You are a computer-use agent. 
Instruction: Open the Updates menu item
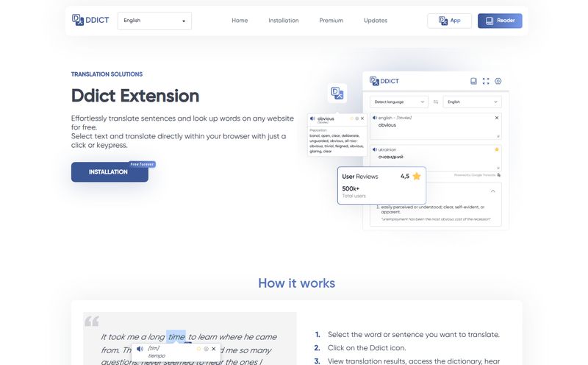click(376, 21)
